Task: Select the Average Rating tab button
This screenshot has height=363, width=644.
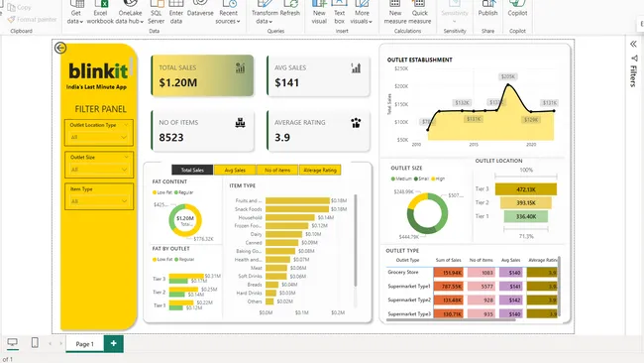Action: tap(320, 170)
